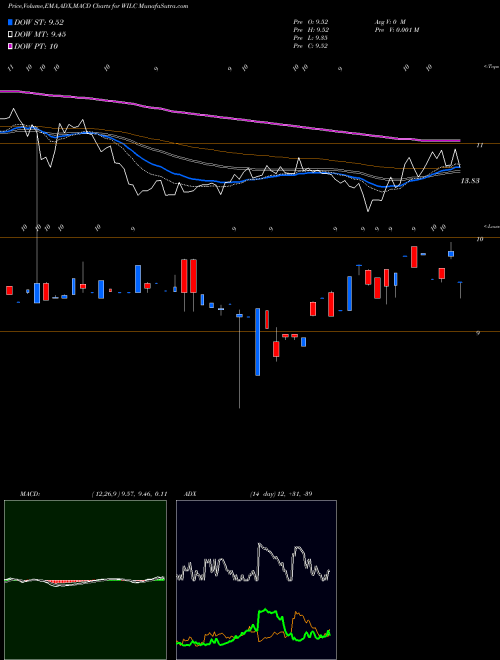
Task: Click the 'Pre O: 9.52' value
Action: pos(311,22)
